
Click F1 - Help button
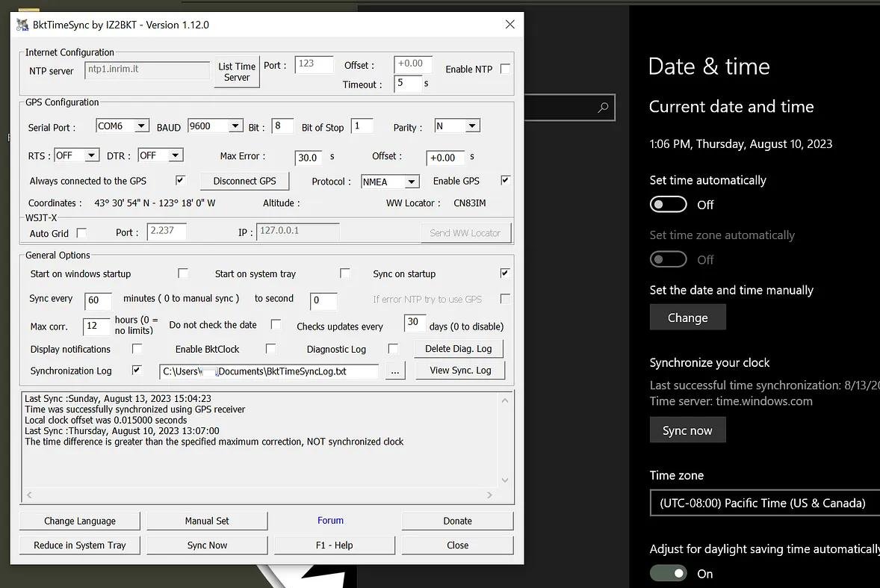pos(335,545)
